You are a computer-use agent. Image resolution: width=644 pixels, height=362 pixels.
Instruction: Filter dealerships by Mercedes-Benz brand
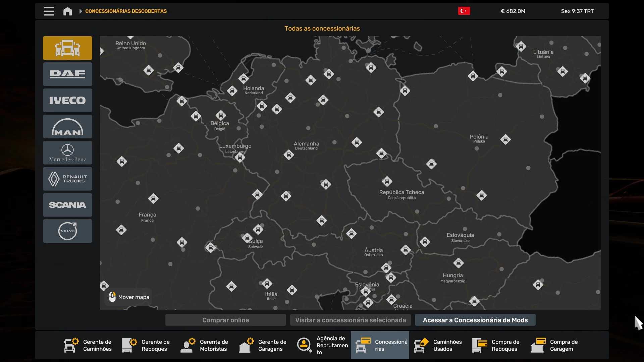67,153
